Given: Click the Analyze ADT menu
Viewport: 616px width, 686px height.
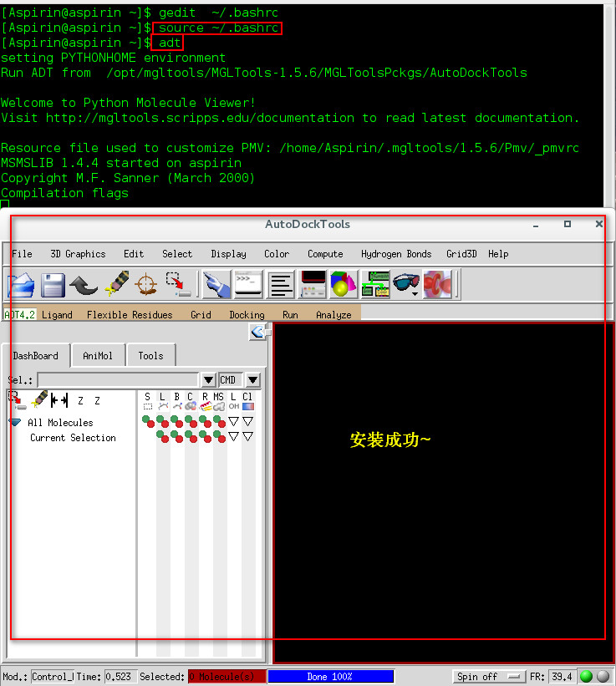Looking at the screenshot, I should coord(333,315).
